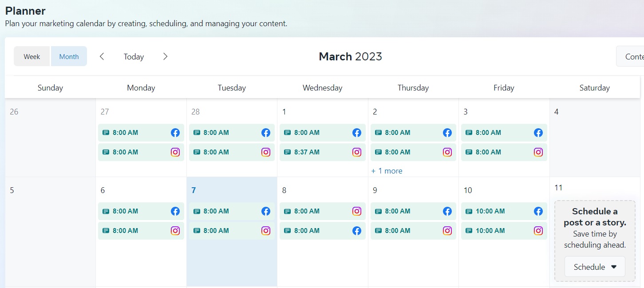
Task: Click the highlighted date 7
Action: (x=194, y=190)
